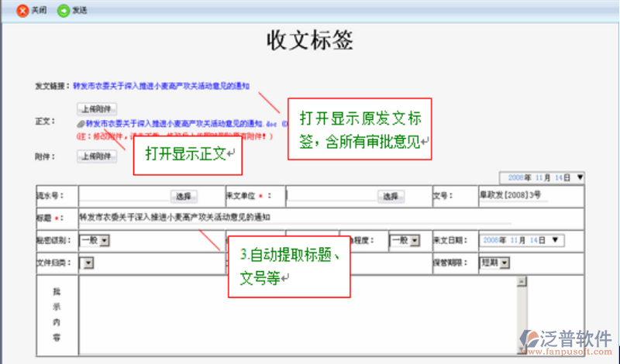Screen dimensions: 620x364
Task: Expand the 缓急程度 dropdown showing 一般
Action: coord(415,240)
